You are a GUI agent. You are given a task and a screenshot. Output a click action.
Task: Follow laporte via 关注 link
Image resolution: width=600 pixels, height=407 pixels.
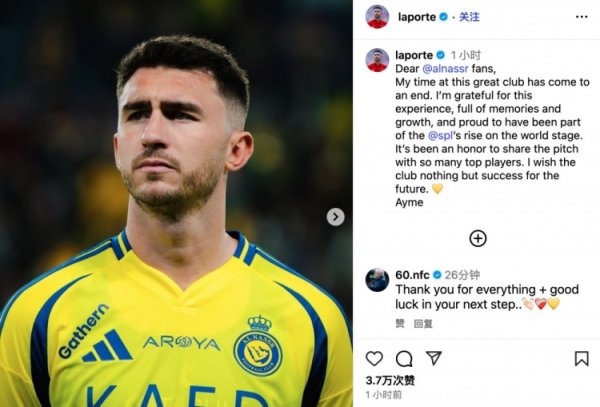coord(469,17)
